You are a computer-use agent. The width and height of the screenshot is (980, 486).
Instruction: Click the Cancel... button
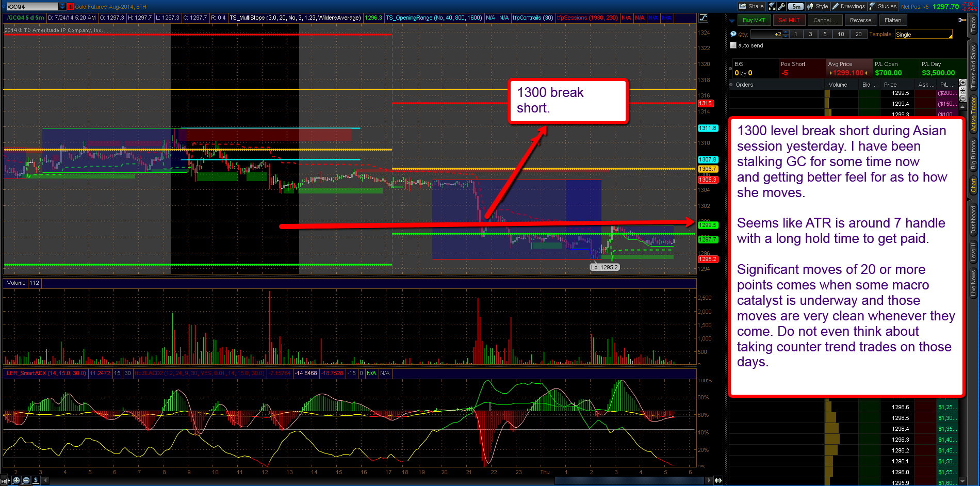pyautogui.click(x=824, y=20)
